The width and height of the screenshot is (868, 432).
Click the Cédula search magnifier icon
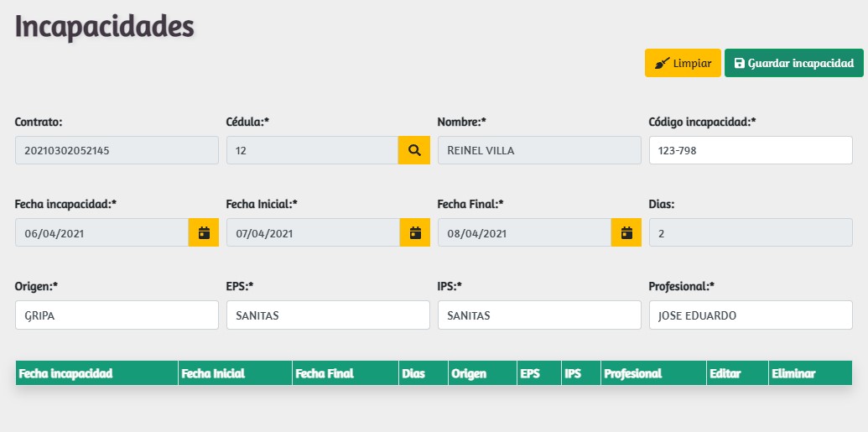413,150
